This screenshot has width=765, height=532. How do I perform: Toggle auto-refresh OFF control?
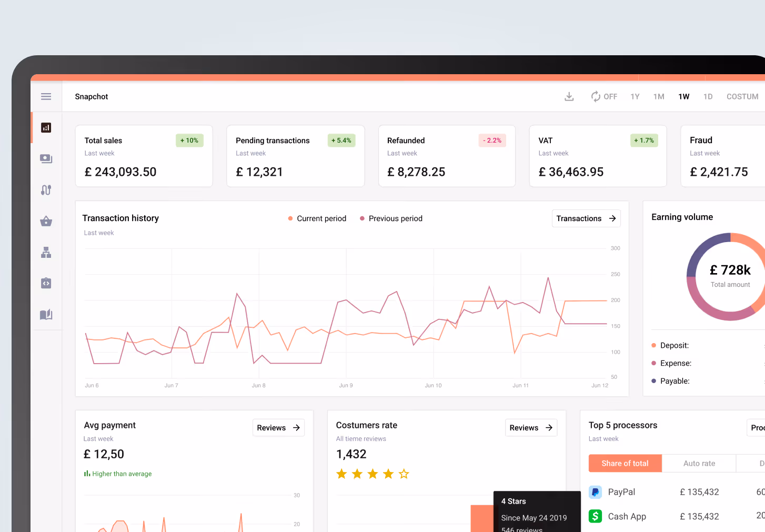604,96
